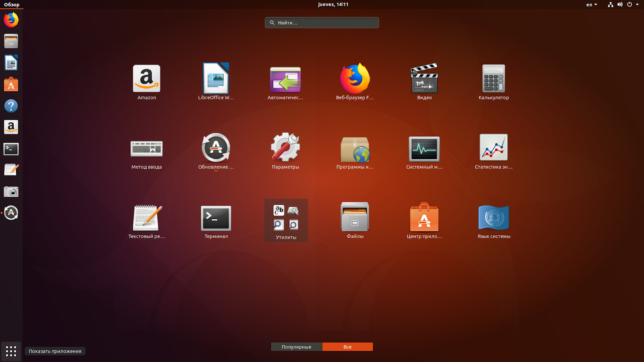This screenshot has height=362, width=644.
Task: Click the Найти search field
Action: pyautogui.click(x=322, y=23)
